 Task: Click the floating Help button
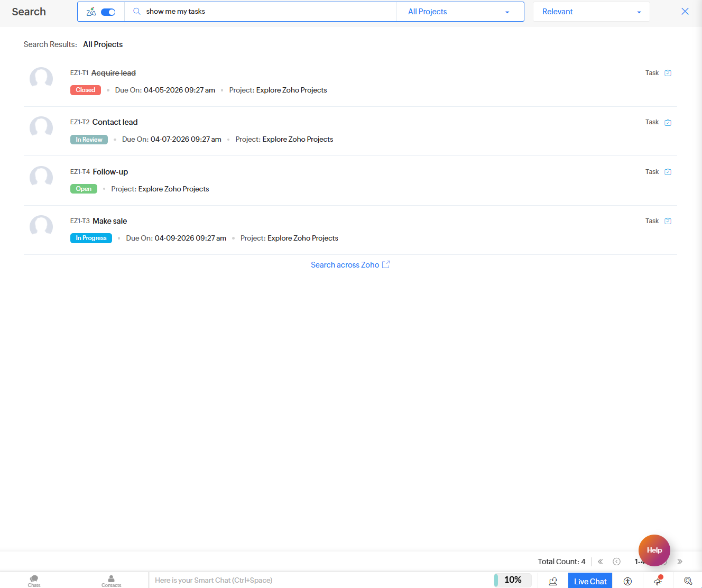click(x=654, y=550)
